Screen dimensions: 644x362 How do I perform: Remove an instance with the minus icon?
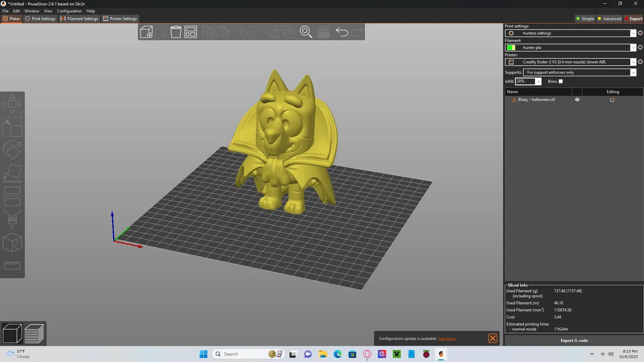click(256, 32)
